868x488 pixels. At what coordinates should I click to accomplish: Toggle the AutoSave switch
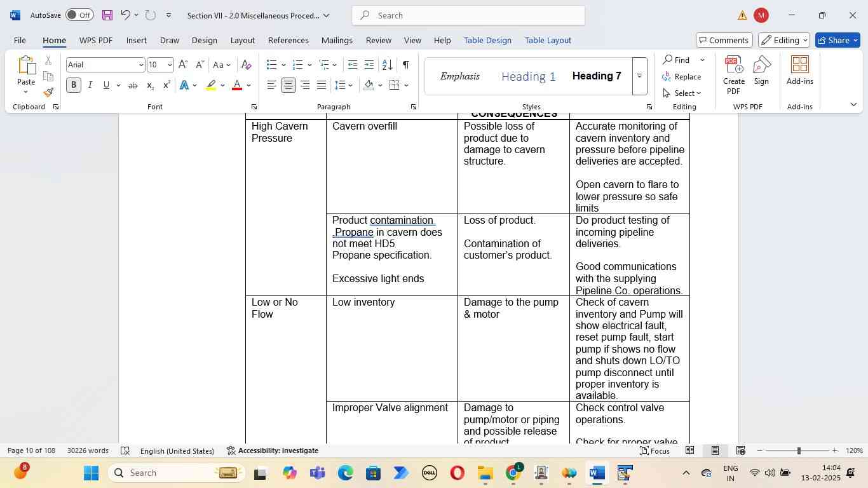(x=79, y=15)
